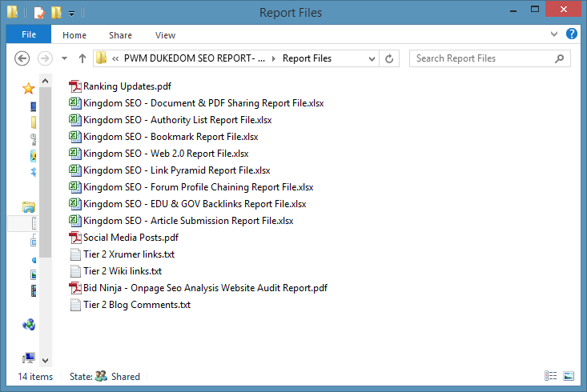Open the File menu
587x392 pixels.
[x=29, y=34]
